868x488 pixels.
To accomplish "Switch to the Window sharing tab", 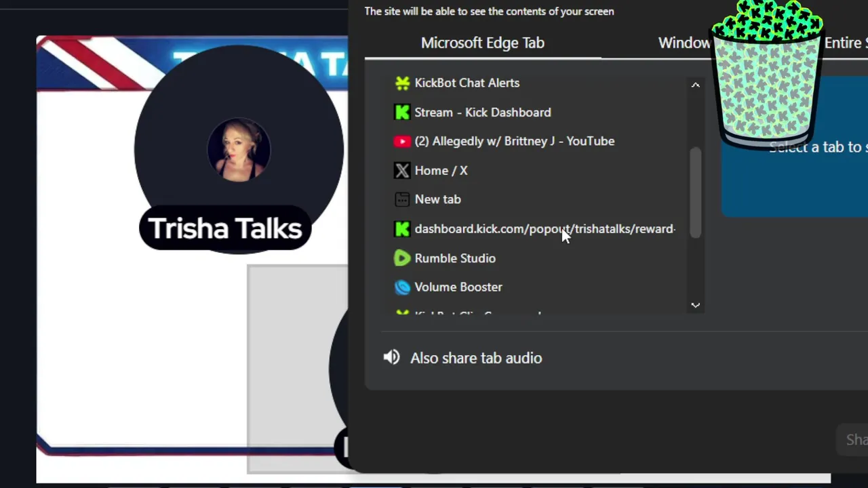I will pos(684,43).
